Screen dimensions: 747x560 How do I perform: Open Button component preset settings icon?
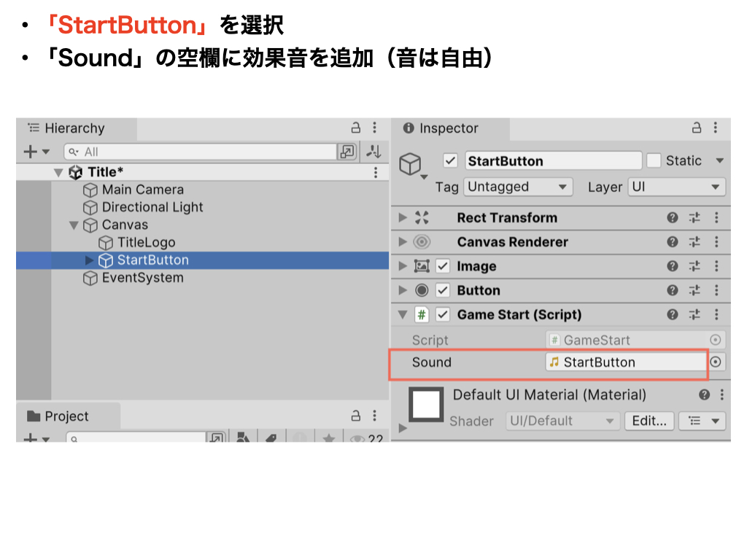tap(694, 290)
